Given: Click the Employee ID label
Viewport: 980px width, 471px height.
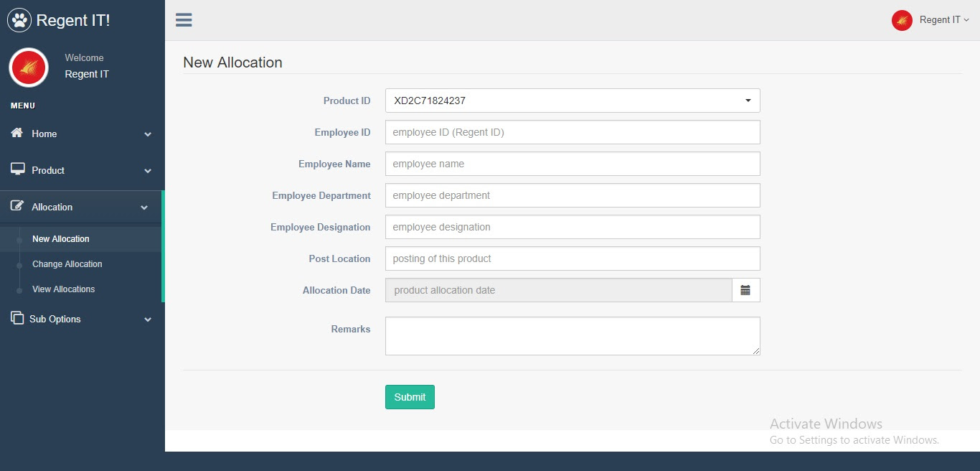Looking at the screenshot, I should (343, 133).
